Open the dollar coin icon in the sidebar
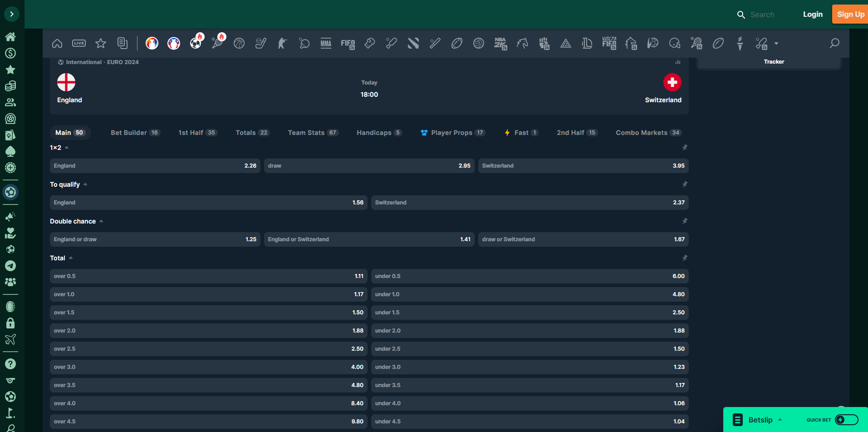 [x=10, y=53]
